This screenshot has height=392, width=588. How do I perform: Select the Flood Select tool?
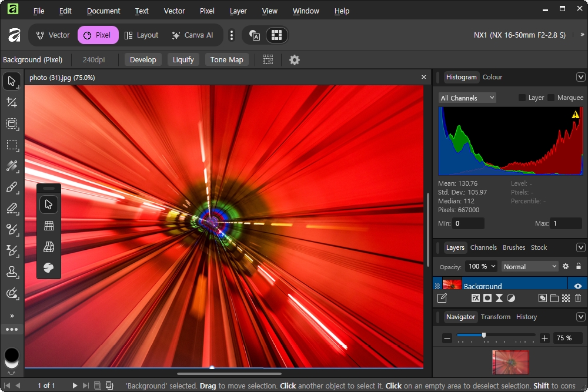[x=12, y=166]
